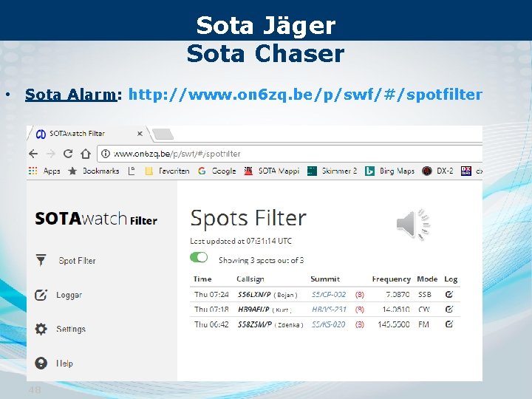Open blank page bookmark icon
This screenshot has width=532, height=399.
point(132,171)
